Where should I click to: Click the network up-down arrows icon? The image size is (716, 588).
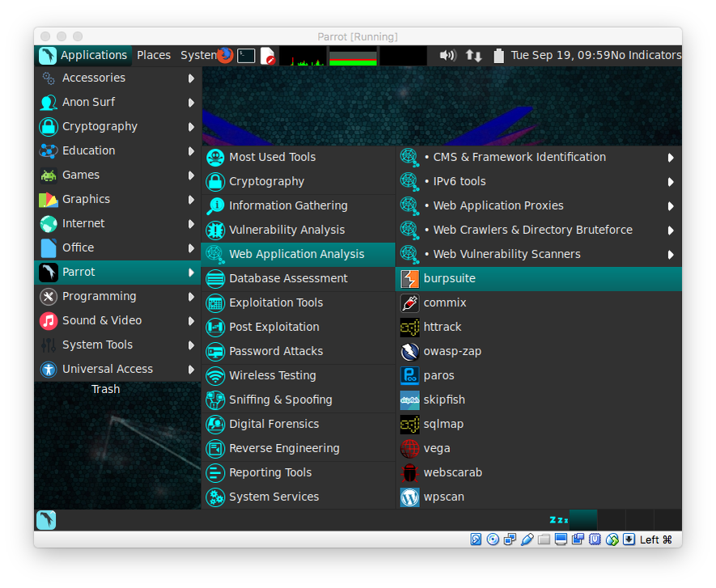(473, 56)
